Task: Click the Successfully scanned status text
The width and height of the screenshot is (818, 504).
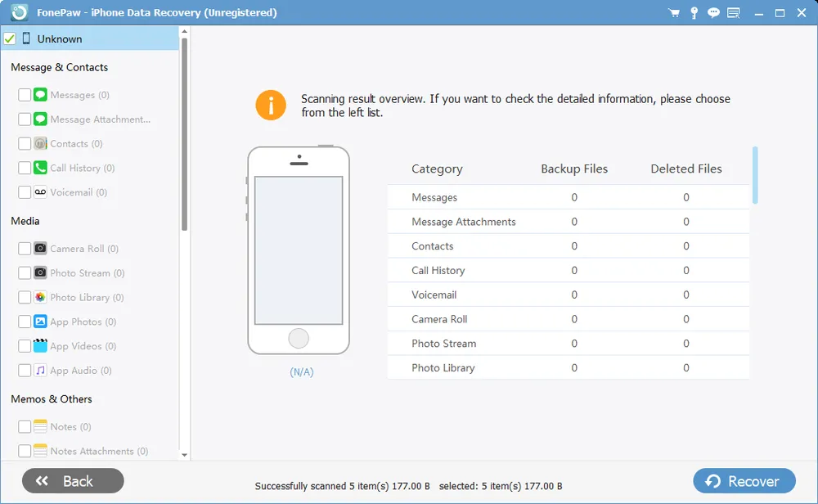Action: pos(342,486)
